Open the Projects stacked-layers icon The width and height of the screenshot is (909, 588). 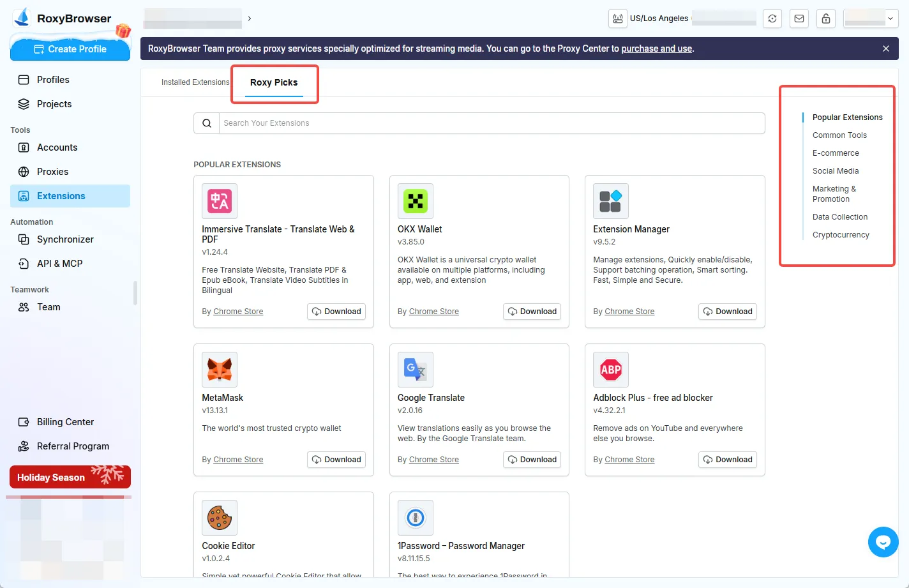tap(24, 103)
